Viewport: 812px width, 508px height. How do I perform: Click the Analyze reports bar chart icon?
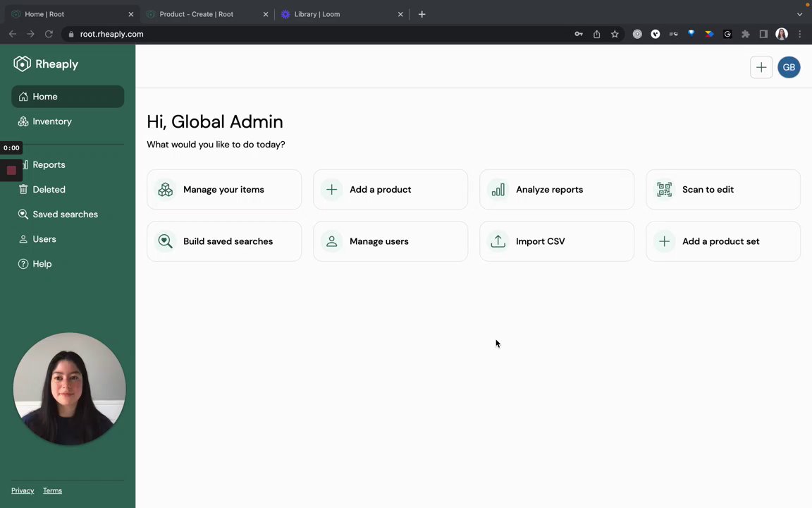[x=498, y=189]
